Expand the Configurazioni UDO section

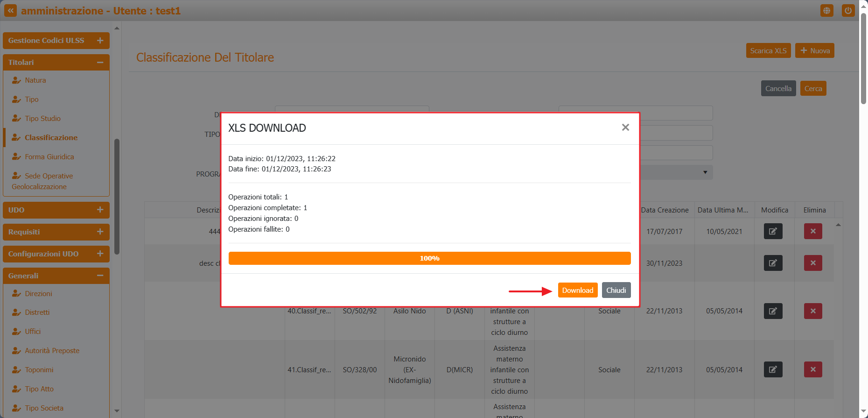(100, 254)
